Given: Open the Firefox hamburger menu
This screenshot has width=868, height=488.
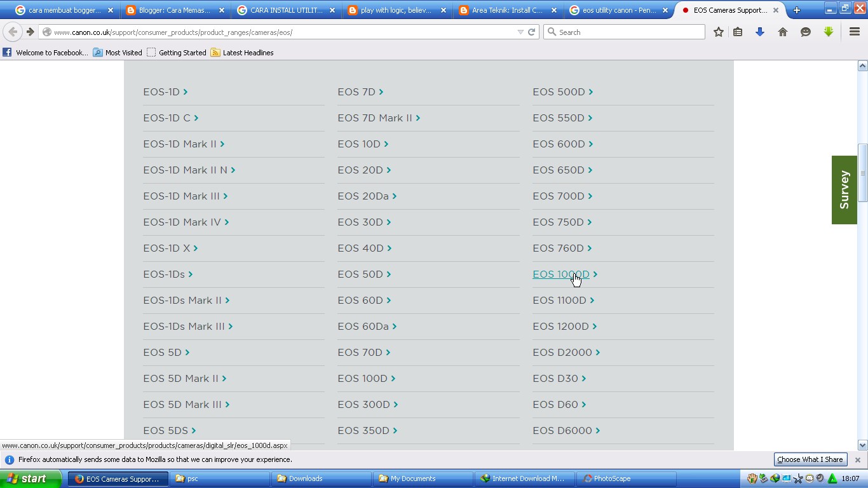Looking at the screenshot, I should click(x=855, y=32).
